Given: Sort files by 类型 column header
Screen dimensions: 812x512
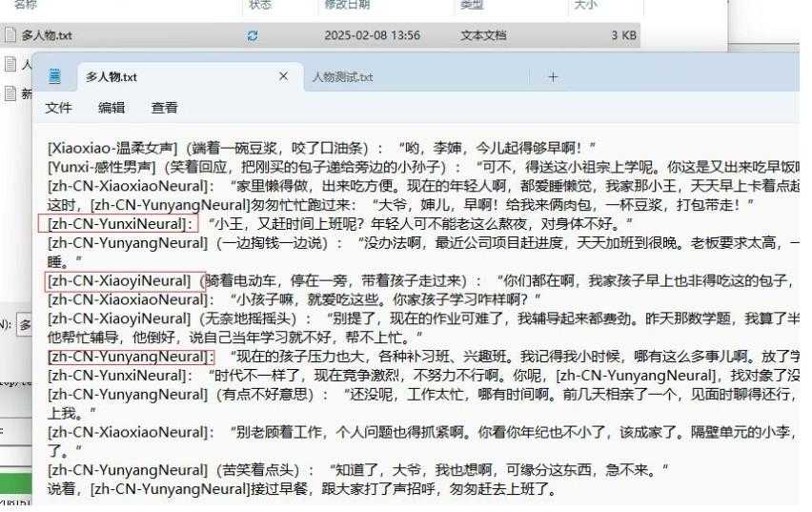Looking at the screenshot, I should (472, 5).
